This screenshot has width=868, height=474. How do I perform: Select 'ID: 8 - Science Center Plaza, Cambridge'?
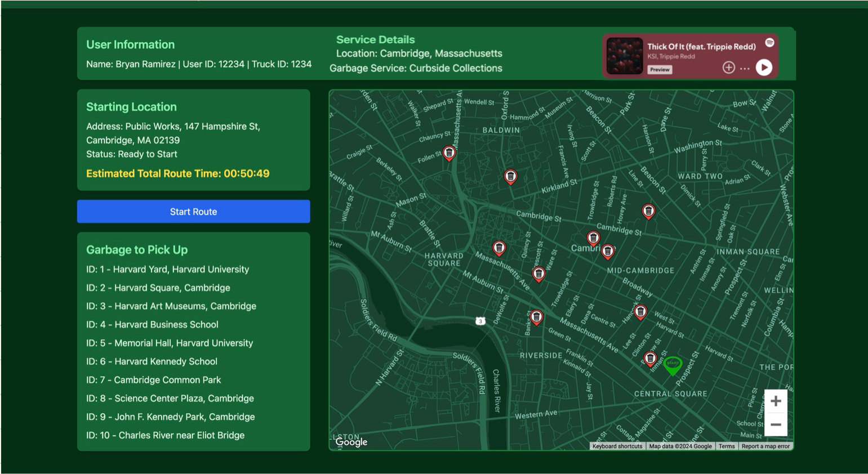pyautogui.click(x=170, y=399)
